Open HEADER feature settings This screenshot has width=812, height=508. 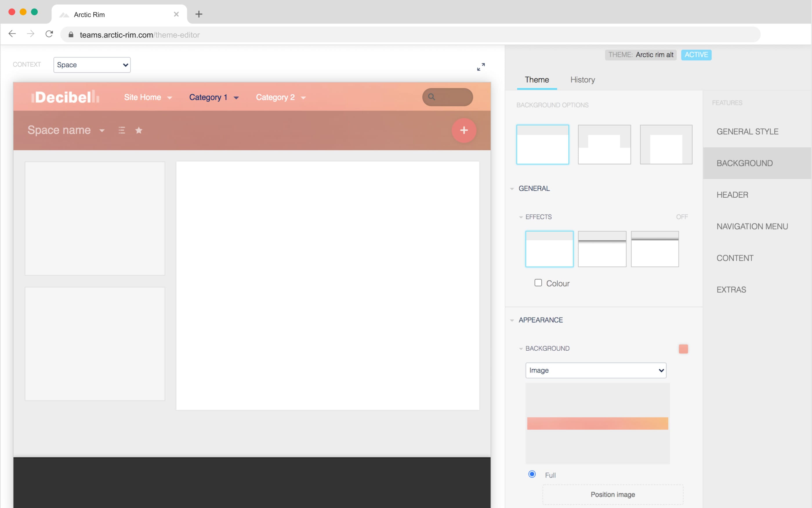[x=757, y=195]
